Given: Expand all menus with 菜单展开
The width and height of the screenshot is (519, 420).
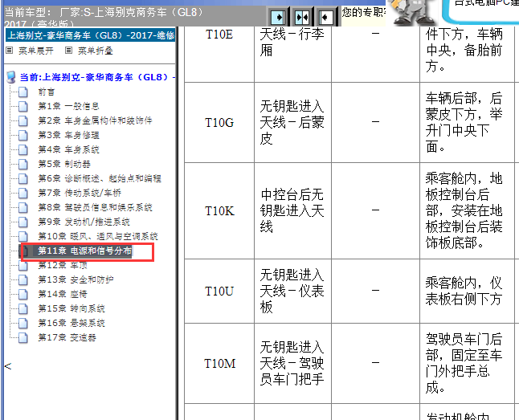Looking at the screenshot, I should (37, 51).
